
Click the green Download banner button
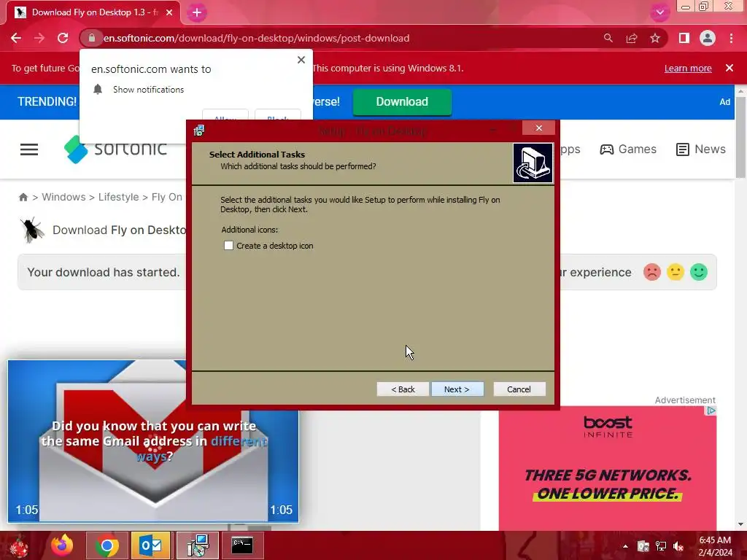(402, 102)
